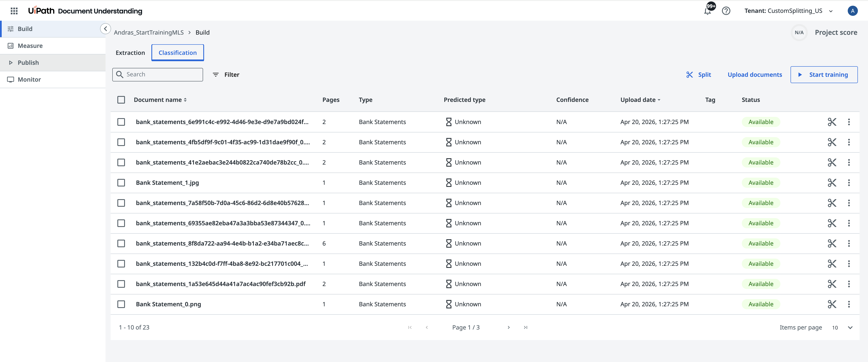The height and width of the screenshot is (362, 868).
Task: Click split scissors for bank_statements_7a58f50b row
Action: click(x=832, y=203)
